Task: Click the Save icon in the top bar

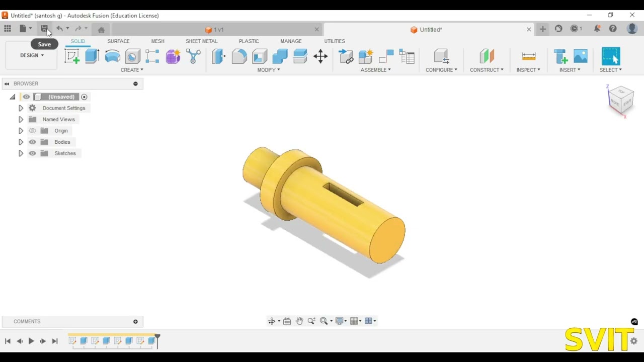Action: pyautogui.click(x=44, y=29)
